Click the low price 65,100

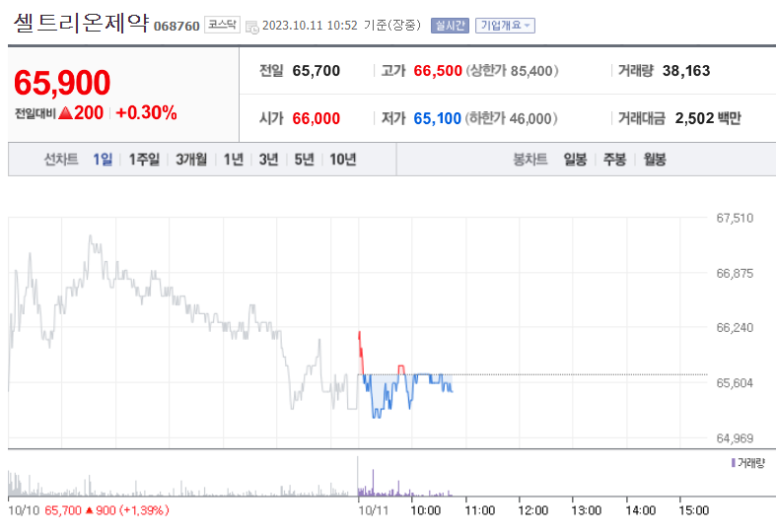438,118
